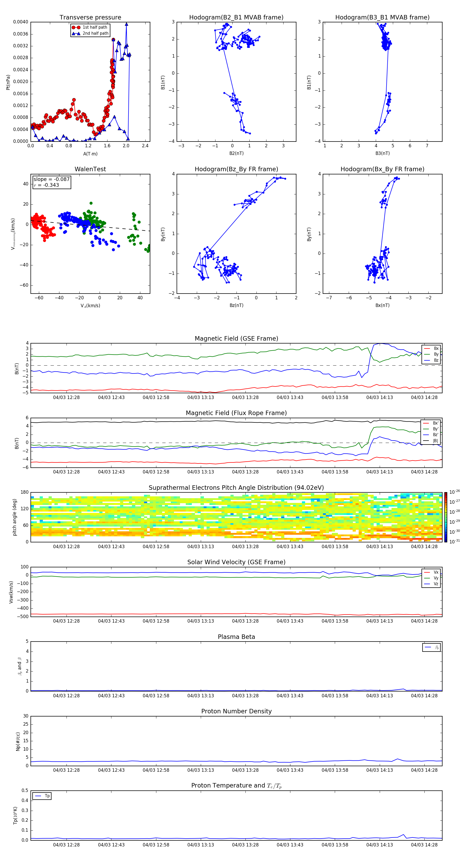The height and width of the screenshot is (868, 473).
Task: Click the Magnetic Field (Flux Rope Frame) title
Action: 236,413
